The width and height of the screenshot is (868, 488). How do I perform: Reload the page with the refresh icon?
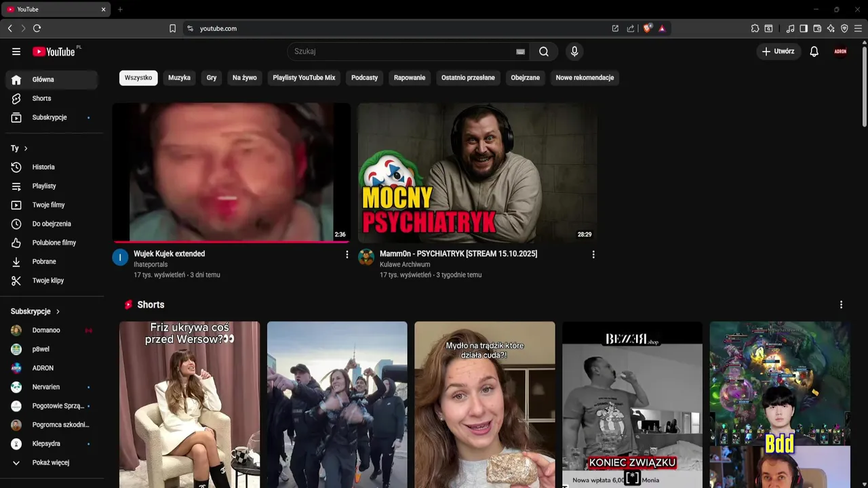click(37, 28)
